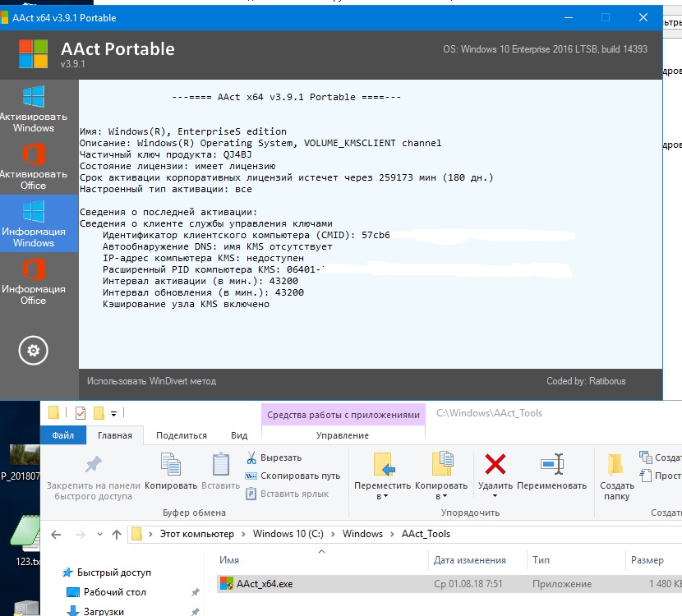682x616 pixels.
Task: Click Вырезать scissors command
Action: click(274, 457)
